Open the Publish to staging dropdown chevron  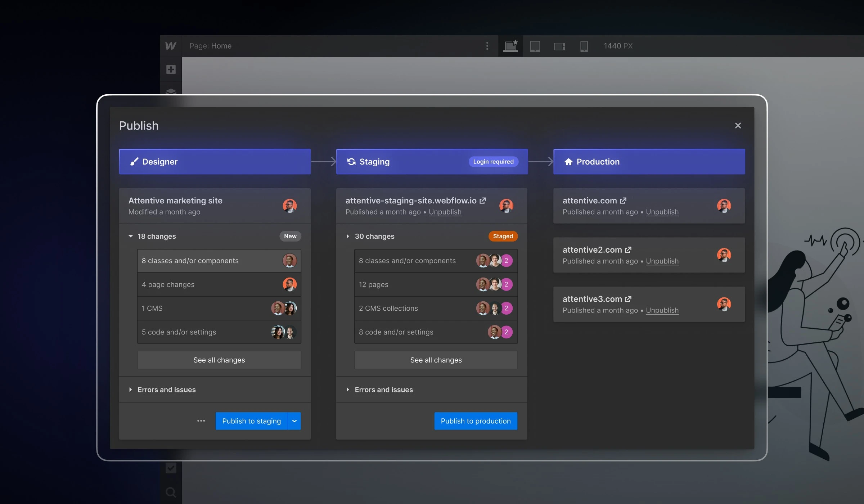(294, 421)
